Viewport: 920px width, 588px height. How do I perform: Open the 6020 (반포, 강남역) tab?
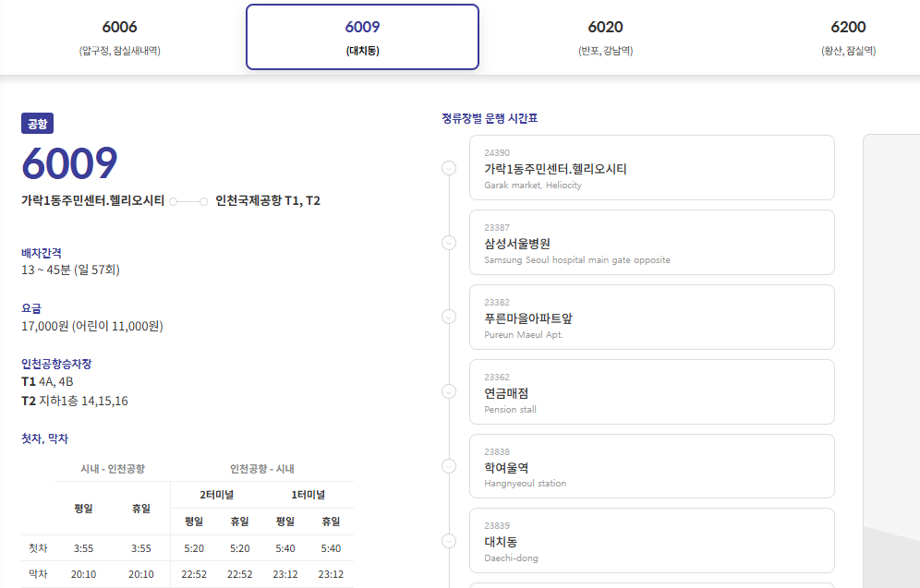[x=606, y=37]
